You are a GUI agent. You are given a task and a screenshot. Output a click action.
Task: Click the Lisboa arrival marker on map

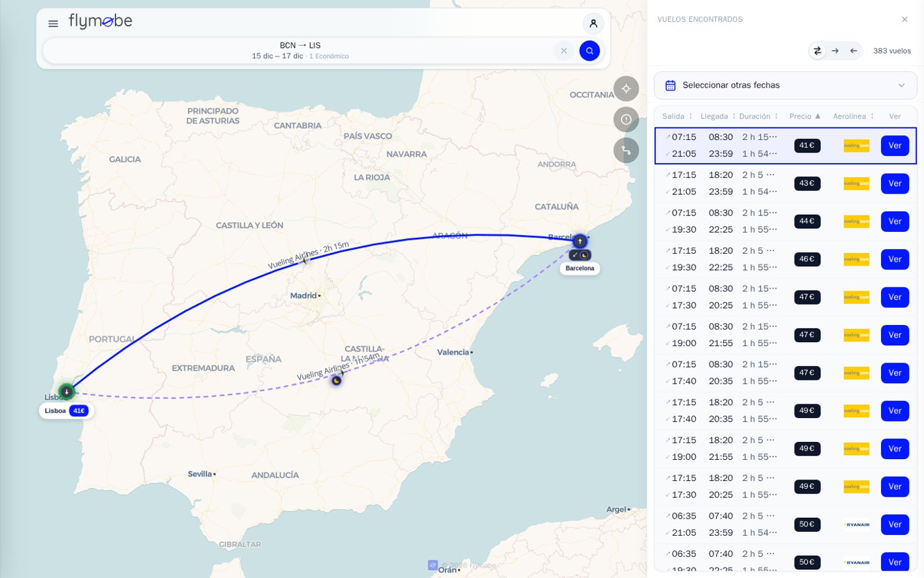[66, 392]
